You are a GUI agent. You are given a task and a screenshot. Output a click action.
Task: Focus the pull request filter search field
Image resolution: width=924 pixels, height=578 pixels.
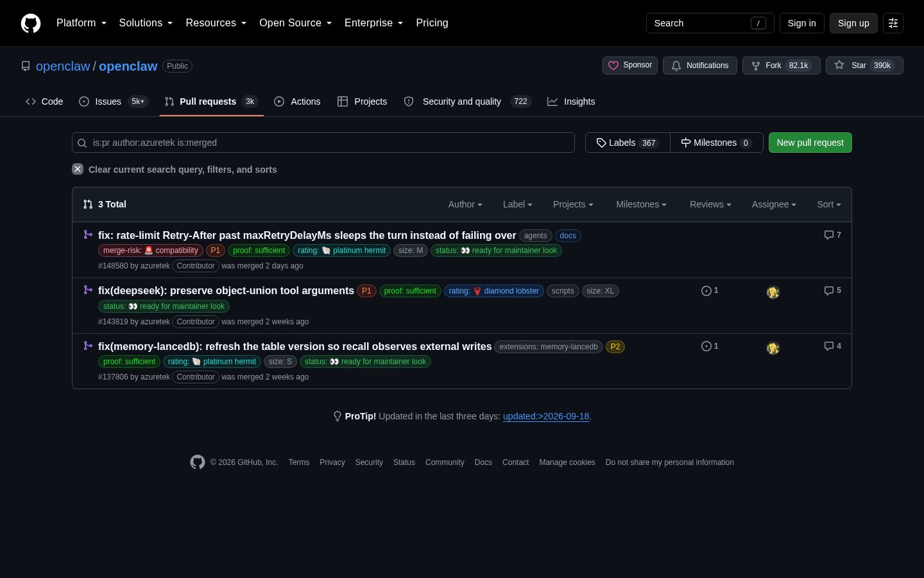point(323,143)
